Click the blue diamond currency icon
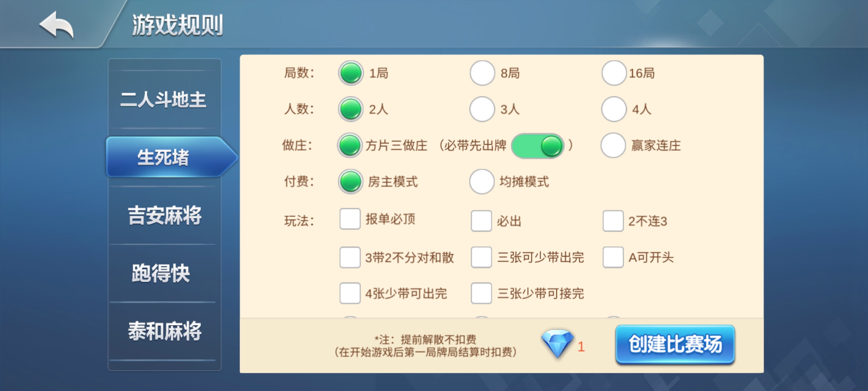Viewport: 868px width, 391px height. [557, 343]
